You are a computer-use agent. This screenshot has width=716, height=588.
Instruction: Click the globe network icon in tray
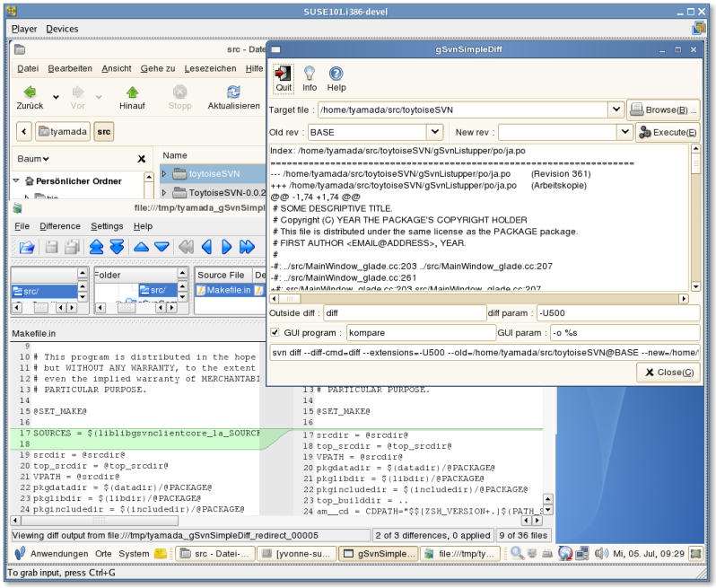click(x=565, y=553)
